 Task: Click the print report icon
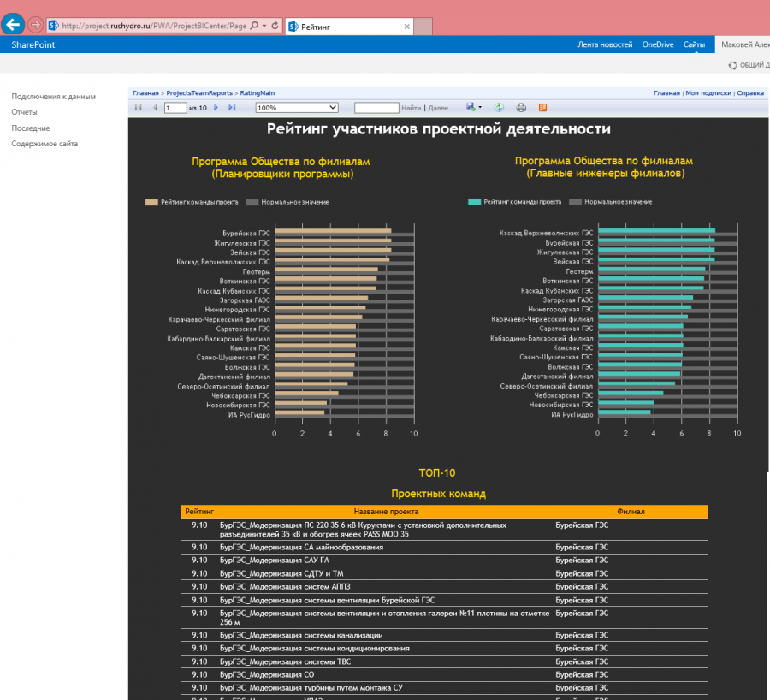pyautogui.click(x=521, y=107)
